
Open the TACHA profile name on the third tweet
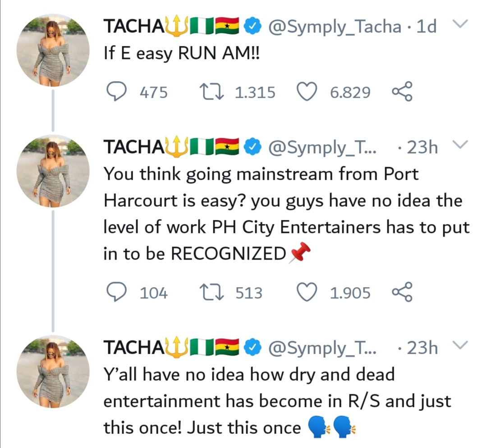133,348
